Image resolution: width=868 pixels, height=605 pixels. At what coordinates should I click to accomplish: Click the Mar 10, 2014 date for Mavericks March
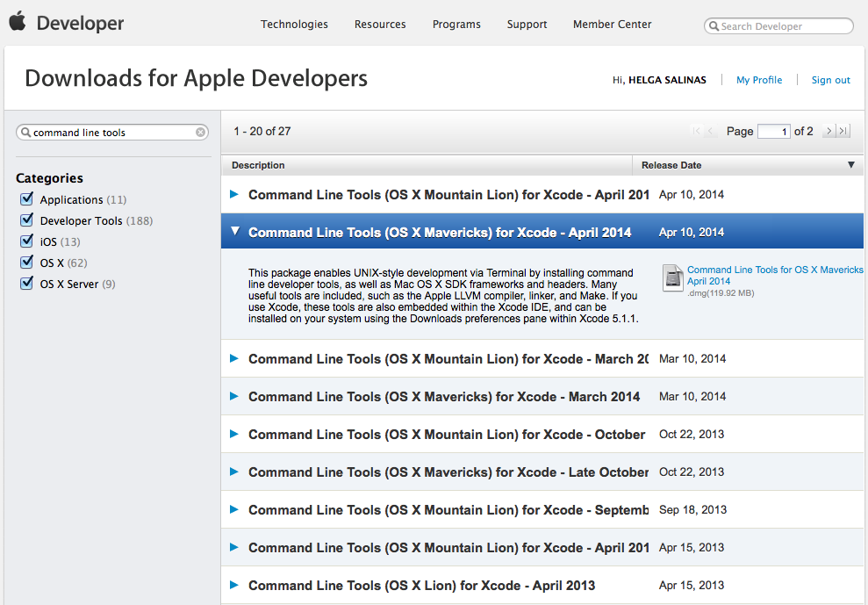click(692, 396)
